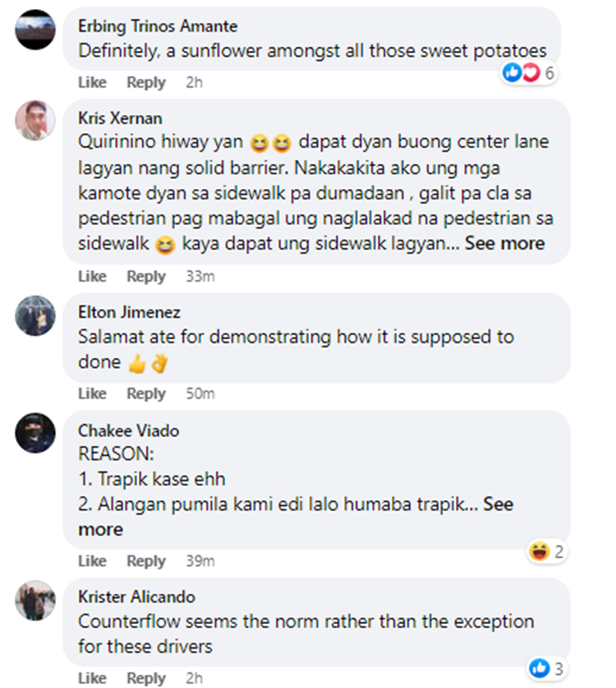View reactions on Erbing's sunflower comment
This screenshot has width=616, height=688.
(x=529, y=72)
